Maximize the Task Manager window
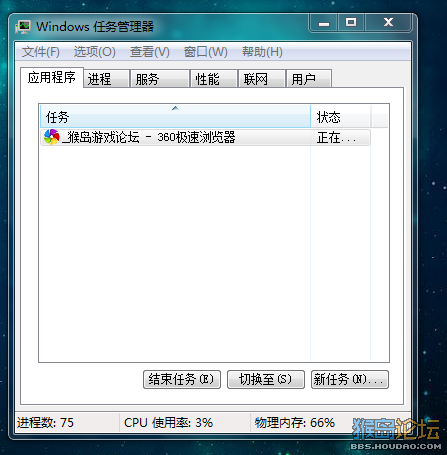The image size is (447, 455). (351, 23)
